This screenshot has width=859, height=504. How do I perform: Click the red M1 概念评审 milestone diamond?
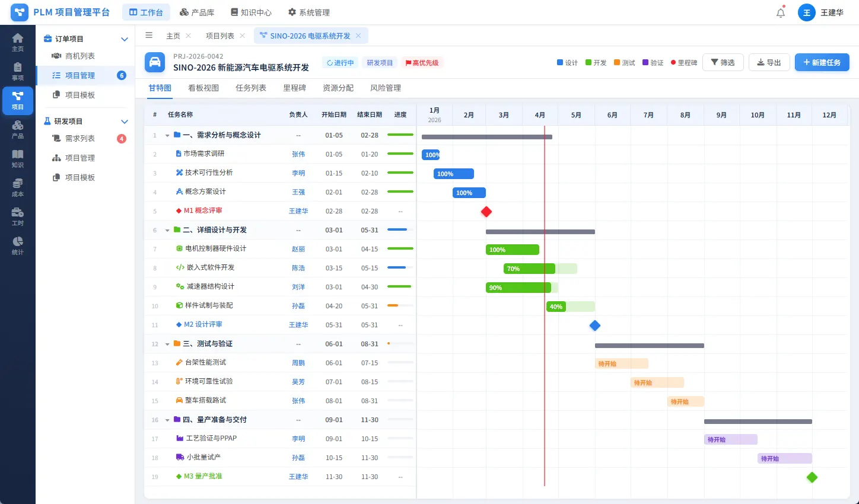tap(486, 211)
